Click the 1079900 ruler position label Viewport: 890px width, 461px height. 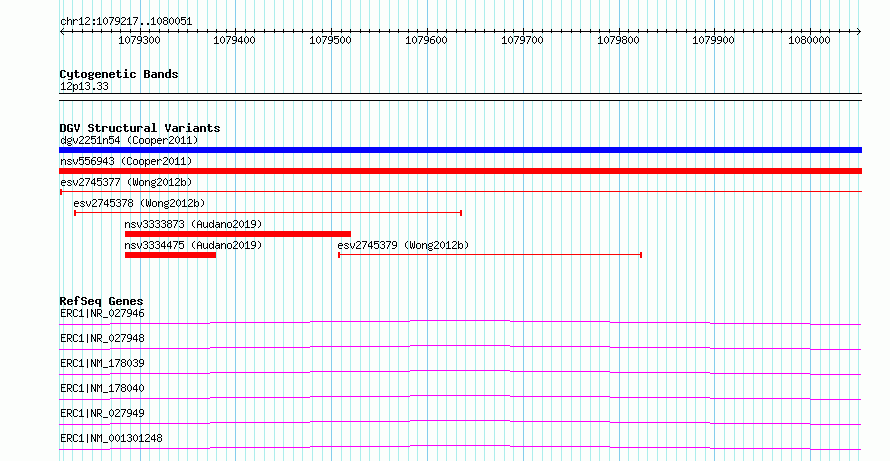coord(713,40)
